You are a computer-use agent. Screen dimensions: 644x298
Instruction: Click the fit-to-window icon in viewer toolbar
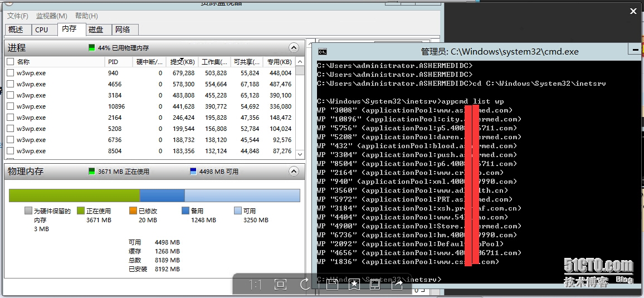tap(280, 285)
